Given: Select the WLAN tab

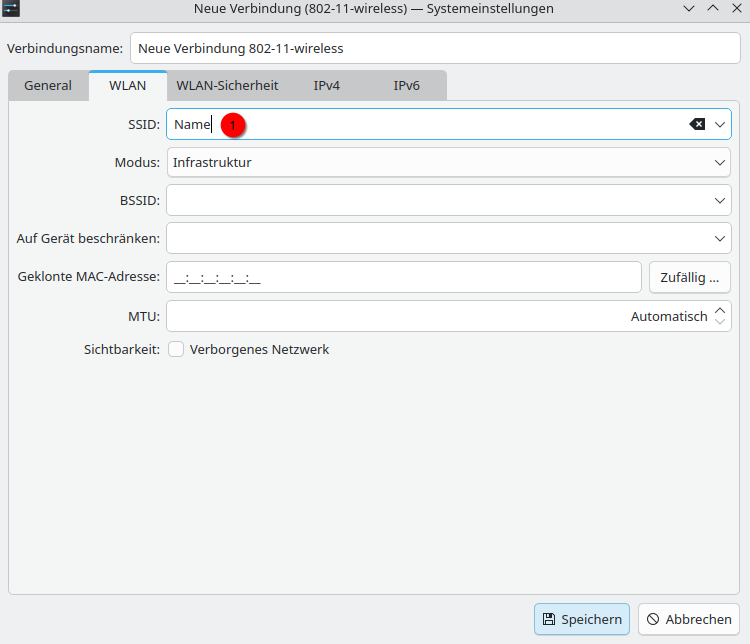Looking at the screenshot, I should (128, 86).
